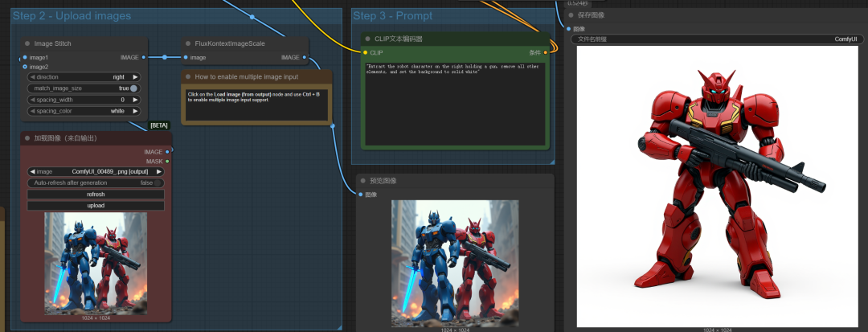Increase spacing_width with right arrow

[x=134, y=100]
